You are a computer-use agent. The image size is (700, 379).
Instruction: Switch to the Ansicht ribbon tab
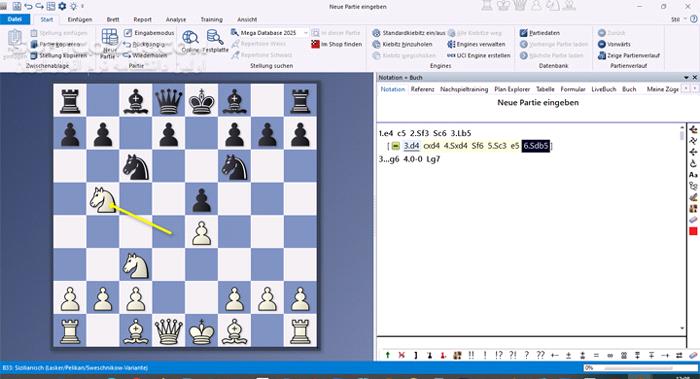coord(247,19)
